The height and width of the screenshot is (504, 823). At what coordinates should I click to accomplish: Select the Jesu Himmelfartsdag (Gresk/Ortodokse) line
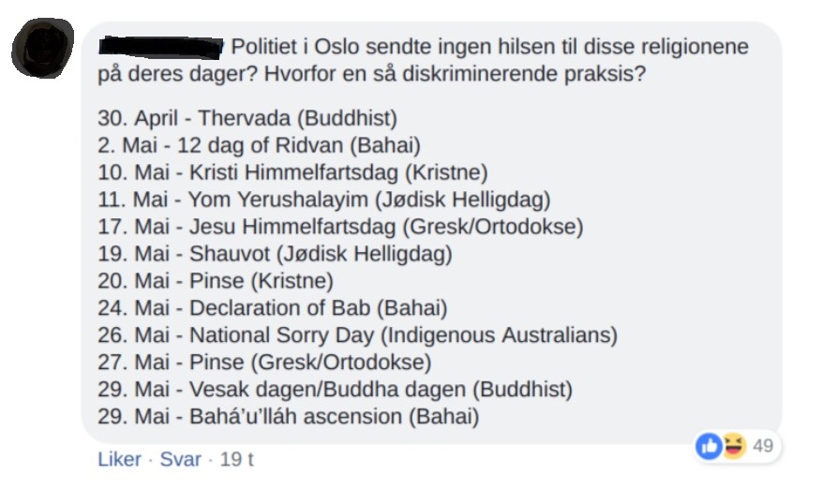pyautogui.click(x=340, y=228)
